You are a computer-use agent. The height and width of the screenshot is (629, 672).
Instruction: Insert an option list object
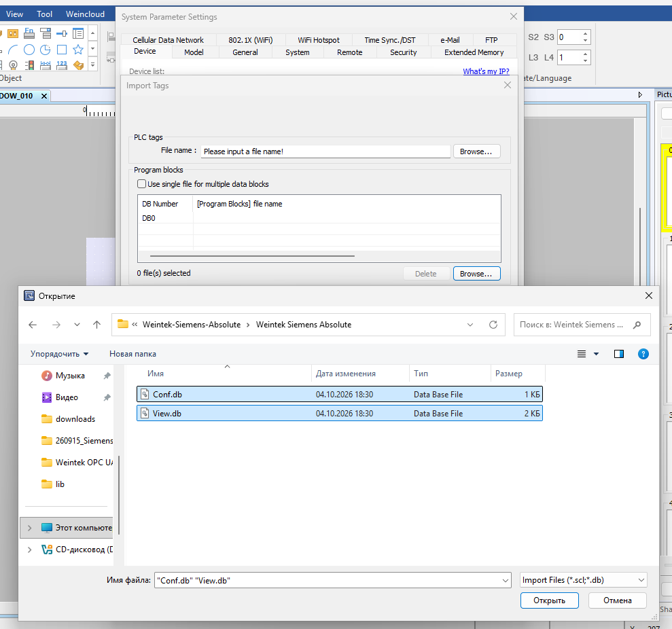pos(46,33)
